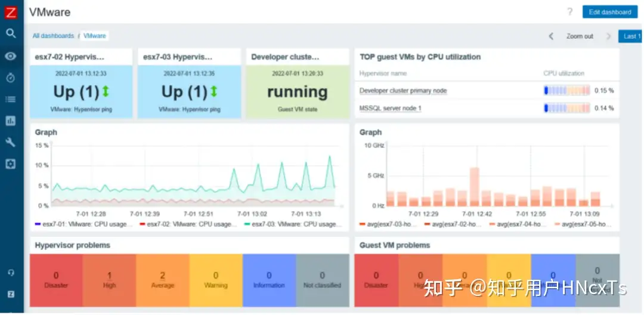The image size is (644, 315).
Task: Go to All dashboards breadcrumb link
Action: point(53,36)
